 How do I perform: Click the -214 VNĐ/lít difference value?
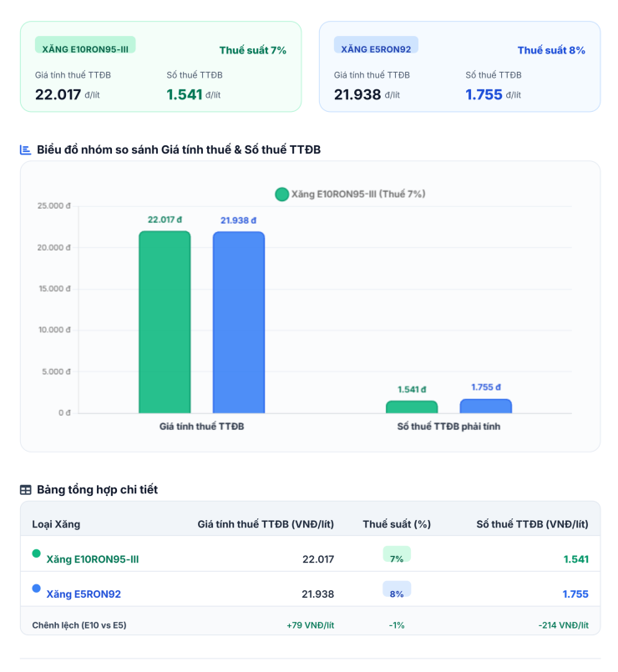point(564,625)
